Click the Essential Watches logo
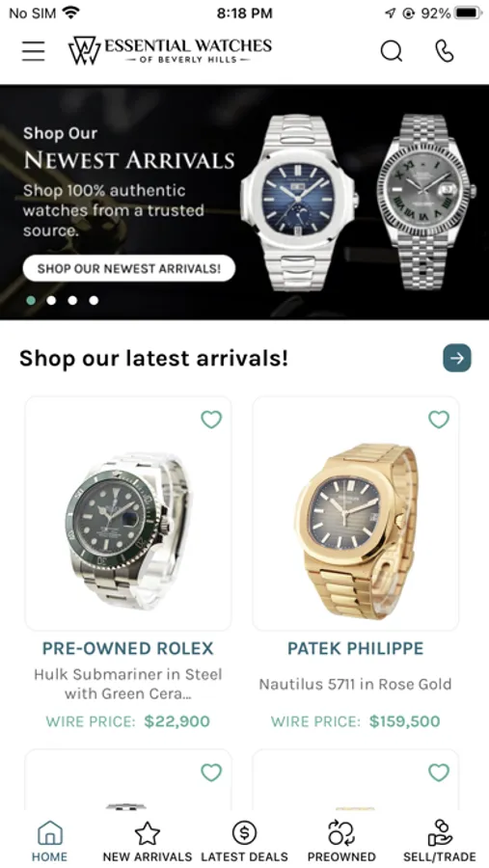 click(x=170, y=50)
